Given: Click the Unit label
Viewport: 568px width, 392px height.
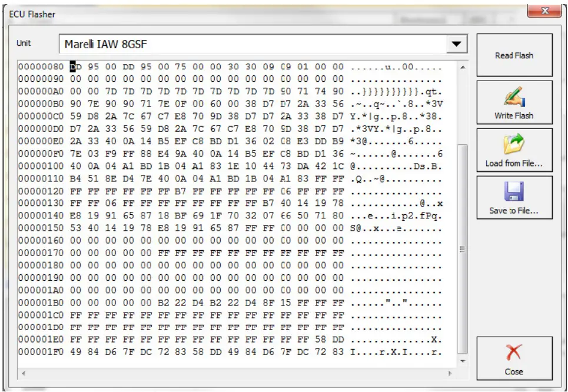Looking at the screenshot, I should click(24, 43).
